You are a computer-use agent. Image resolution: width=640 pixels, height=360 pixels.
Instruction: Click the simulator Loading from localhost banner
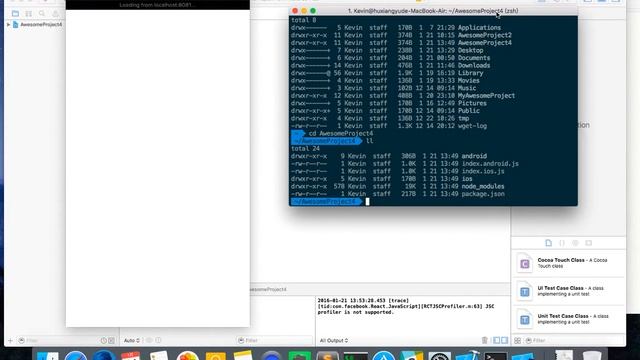point(158,5)
